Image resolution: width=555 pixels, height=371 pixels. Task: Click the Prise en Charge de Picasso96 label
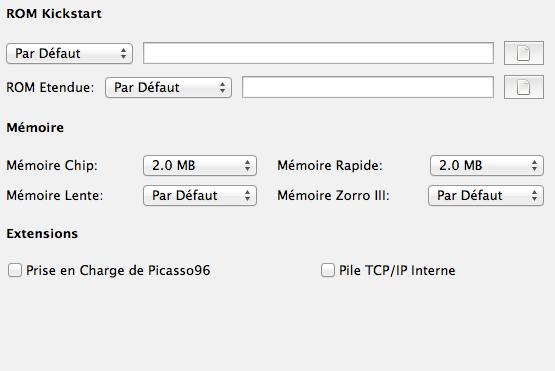click(x=118, y=270)
